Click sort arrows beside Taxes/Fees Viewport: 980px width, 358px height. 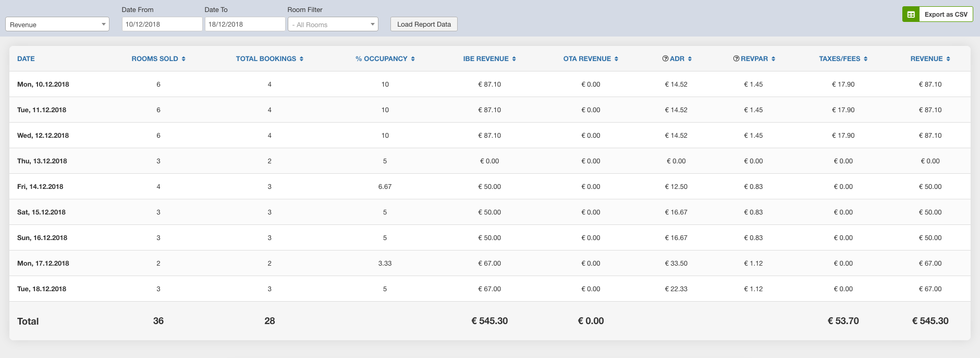pos(865,59)
